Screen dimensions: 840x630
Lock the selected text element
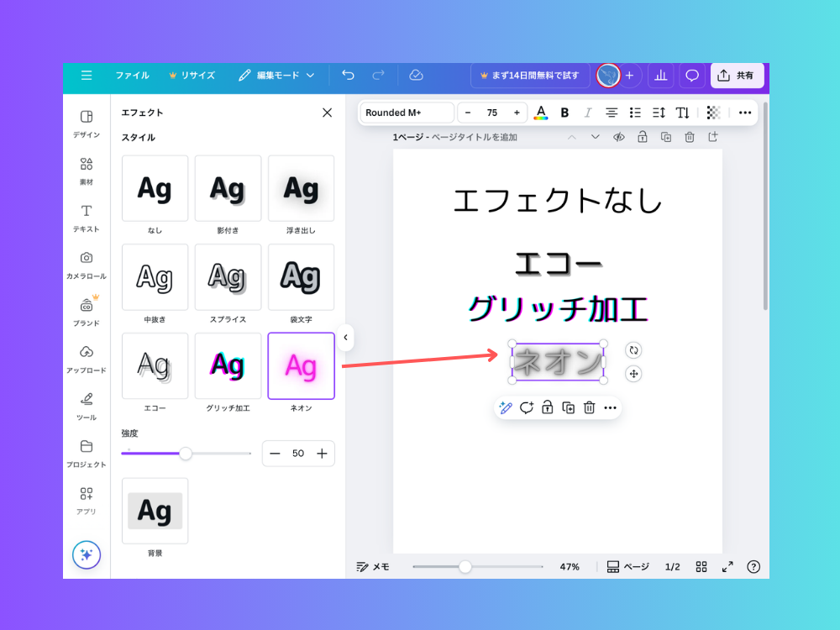click(x=547, y=407)
